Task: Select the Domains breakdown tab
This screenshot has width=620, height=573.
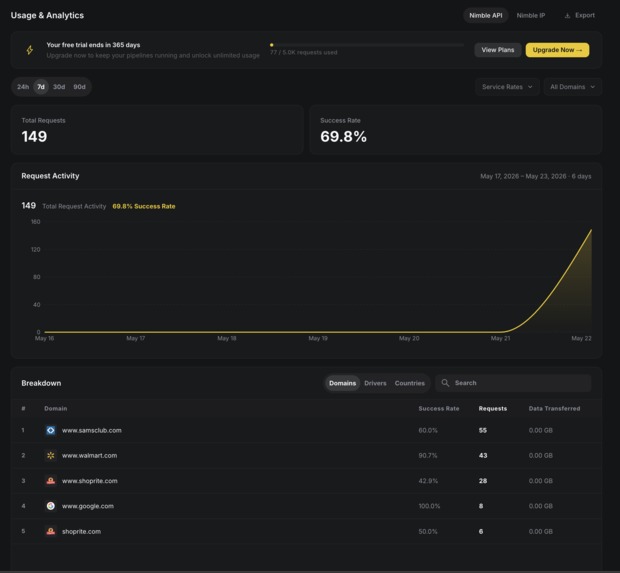Action: (x=342, y=383)
